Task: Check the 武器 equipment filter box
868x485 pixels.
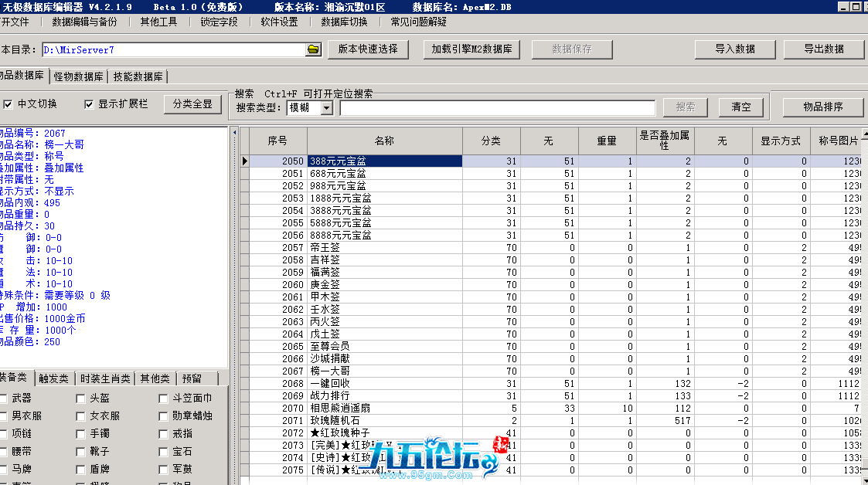Action: (x=5, y=399)
